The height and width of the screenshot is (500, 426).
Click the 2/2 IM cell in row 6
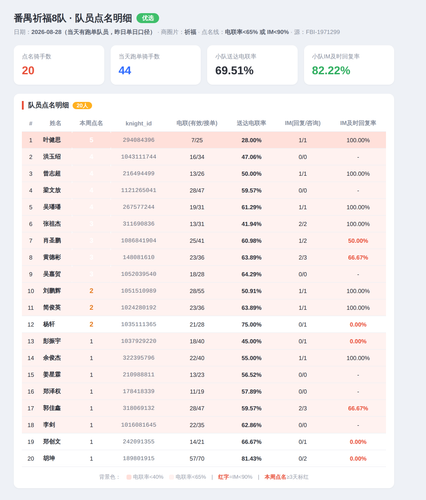tap(303, 224)
